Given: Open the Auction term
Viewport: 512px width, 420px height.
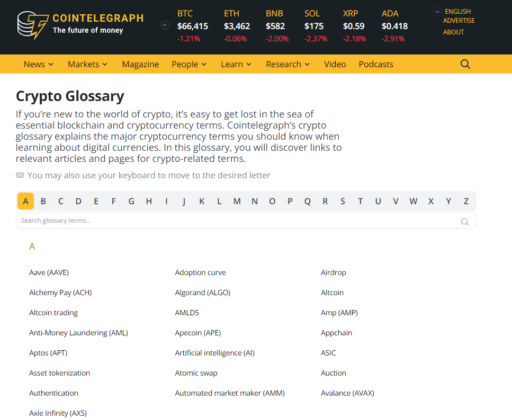Looking at the screenshot, I should click(334, 373).
